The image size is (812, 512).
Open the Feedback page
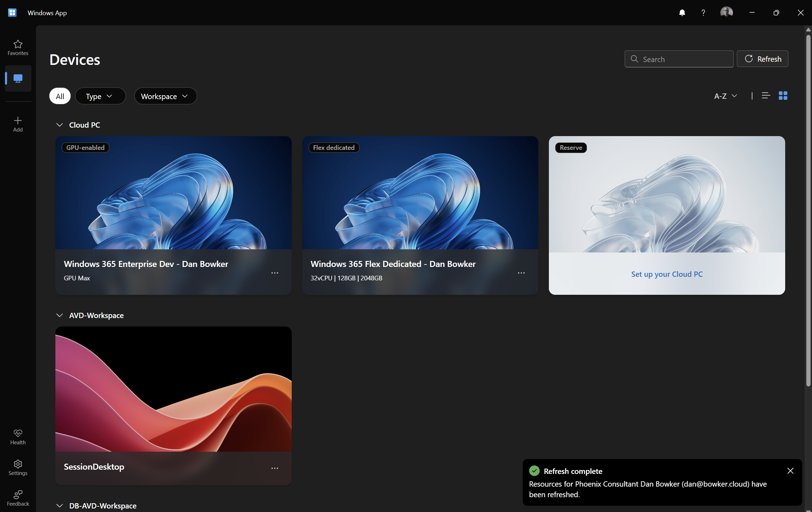(x=18, y=498)
